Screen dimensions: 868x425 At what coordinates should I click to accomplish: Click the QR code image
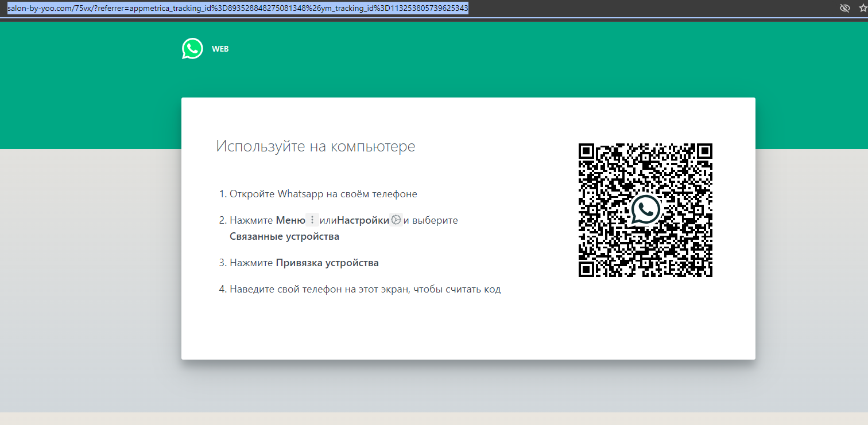pos(645,210)
